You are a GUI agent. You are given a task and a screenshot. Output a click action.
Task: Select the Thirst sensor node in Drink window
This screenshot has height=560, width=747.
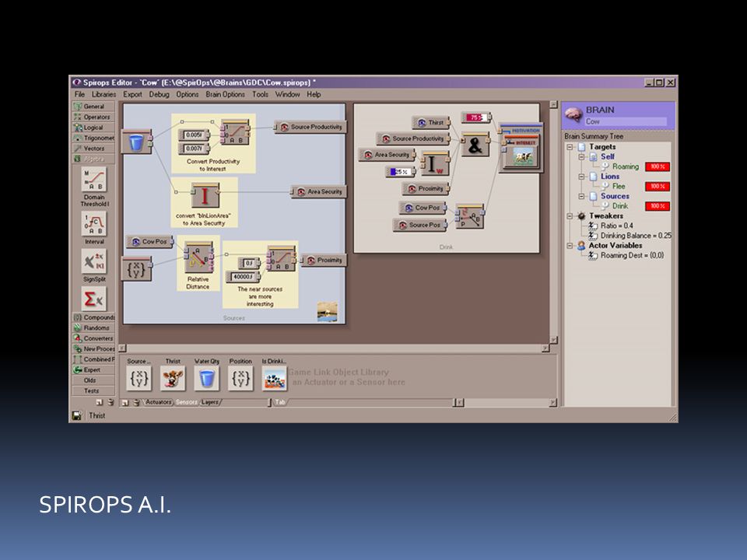coord(430,122)
